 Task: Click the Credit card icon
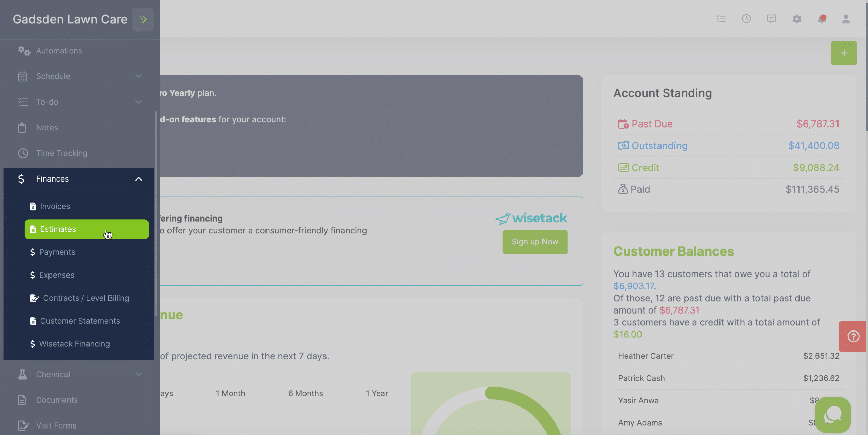(x=623, y=168)
